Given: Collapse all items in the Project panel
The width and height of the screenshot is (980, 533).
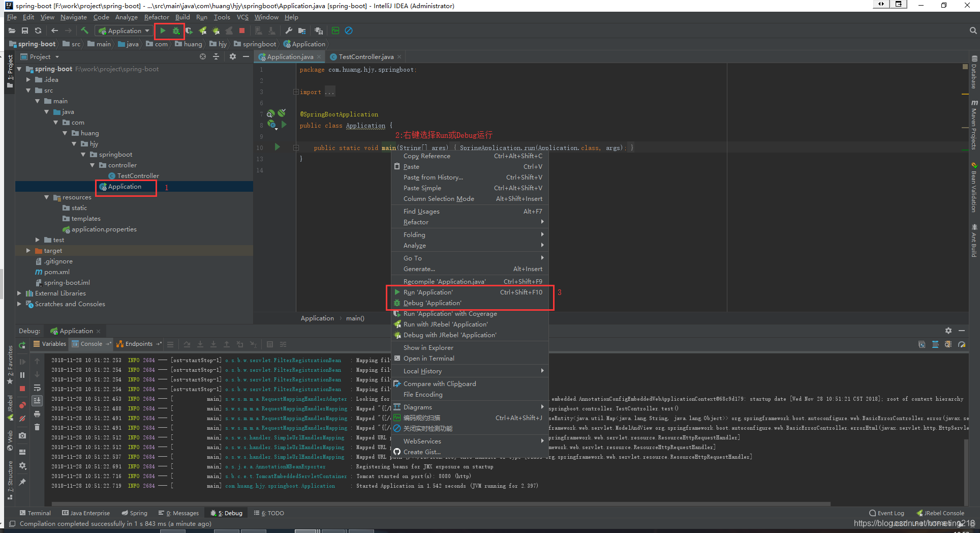Looking at the screenshot, I should pyautogui.click(x=216, y=56).
